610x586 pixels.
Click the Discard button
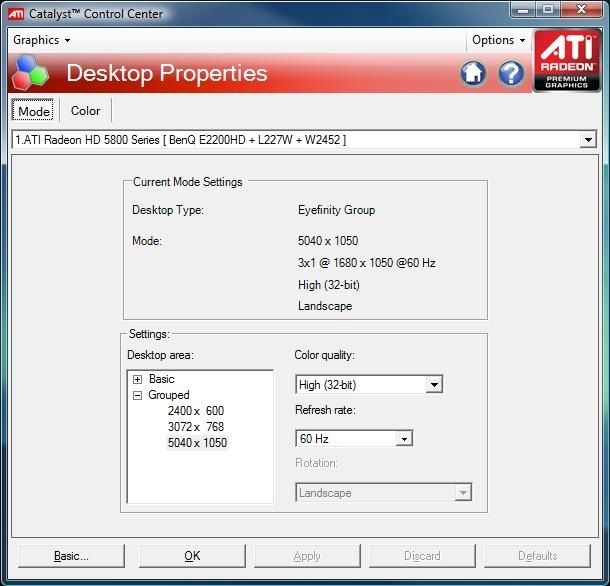click(422, 556)
